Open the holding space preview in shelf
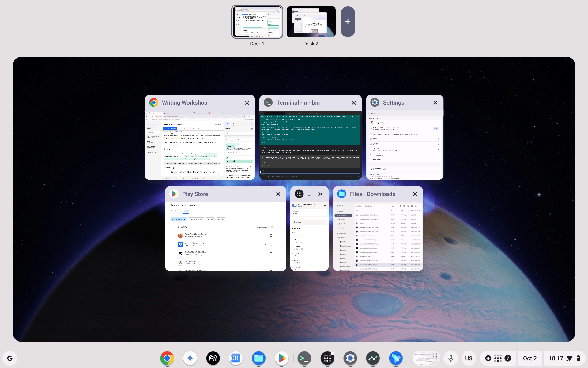The image size is (588, 368). (x=426, y=358)
